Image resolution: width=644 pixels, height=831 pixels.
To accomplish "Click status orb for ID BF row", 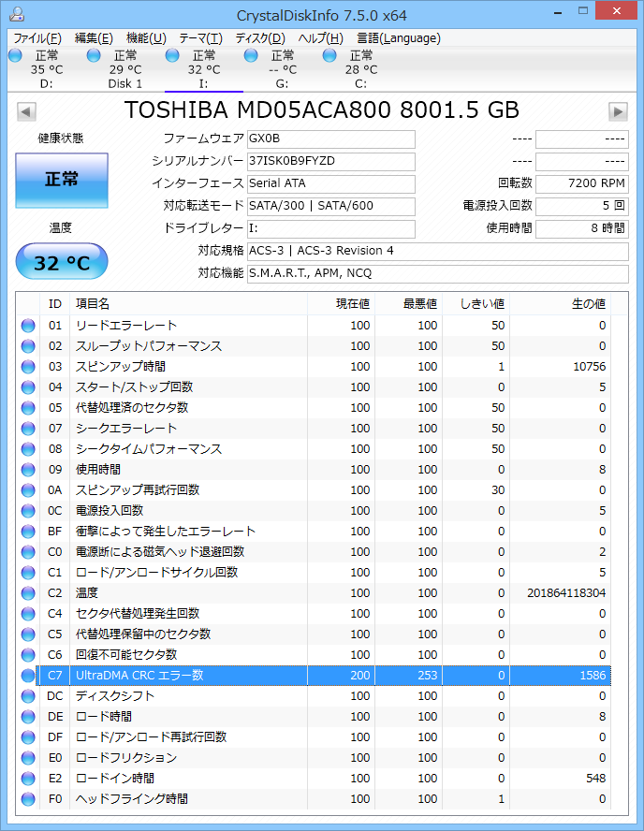I will (x=28, y=532).
